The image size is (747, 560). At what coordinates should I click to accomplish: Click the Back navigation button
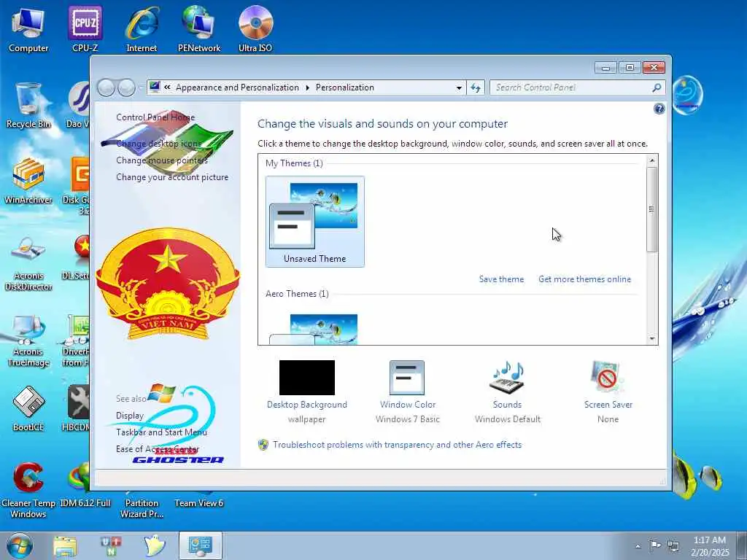(106, 87)
